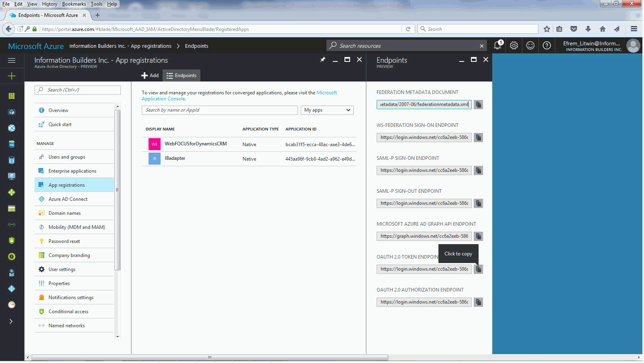Copy the SAML-P Sign-On Endpoint URL
Image resolution: width=644 pixels, height=363 pixels.
click(478, 171)
